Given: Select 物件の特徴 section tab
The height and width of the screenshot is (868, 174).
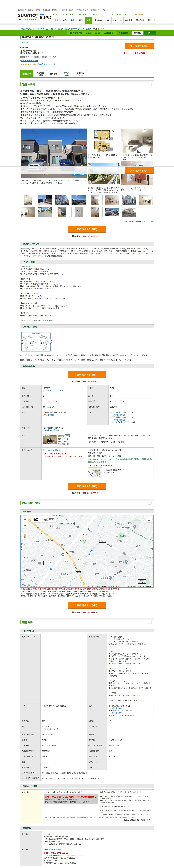Looking at the screenshot, I should [27, 74].
